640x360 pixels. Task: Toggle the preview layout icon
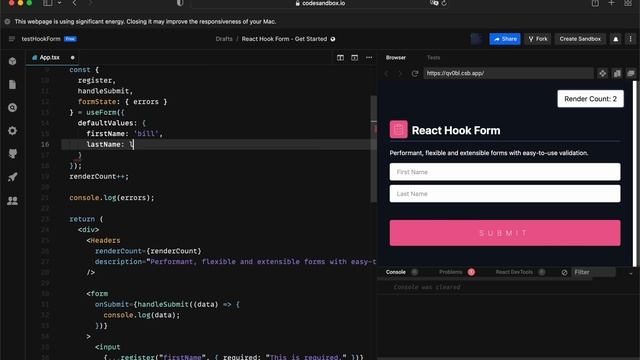point(354,58)
